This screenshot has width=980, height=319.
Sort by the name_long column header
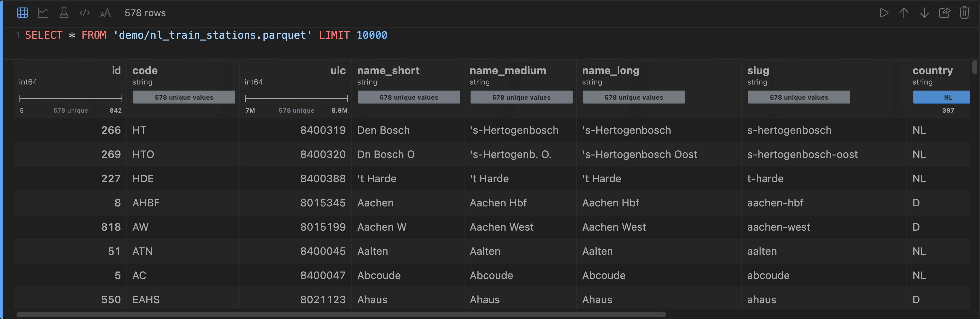point(611,71)
